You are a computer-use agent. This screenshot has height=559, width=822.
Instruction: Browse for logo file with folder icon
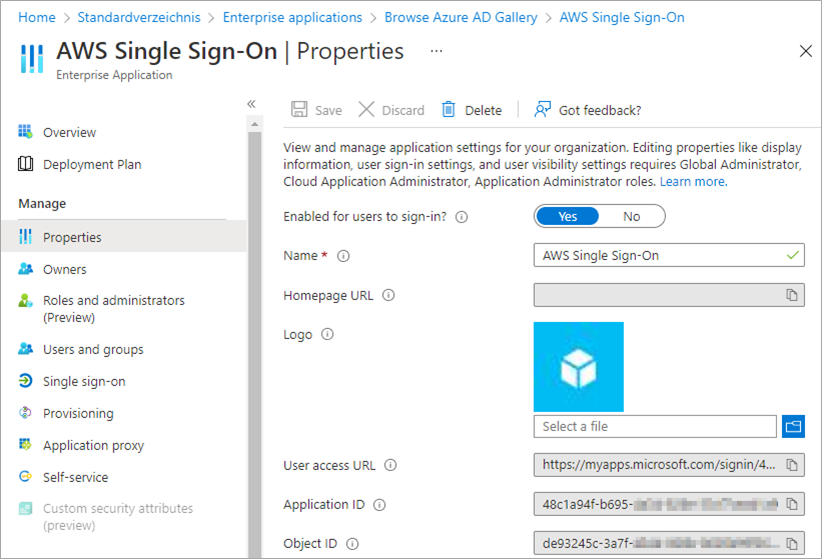pyautogui.click(x=793, y=426)
